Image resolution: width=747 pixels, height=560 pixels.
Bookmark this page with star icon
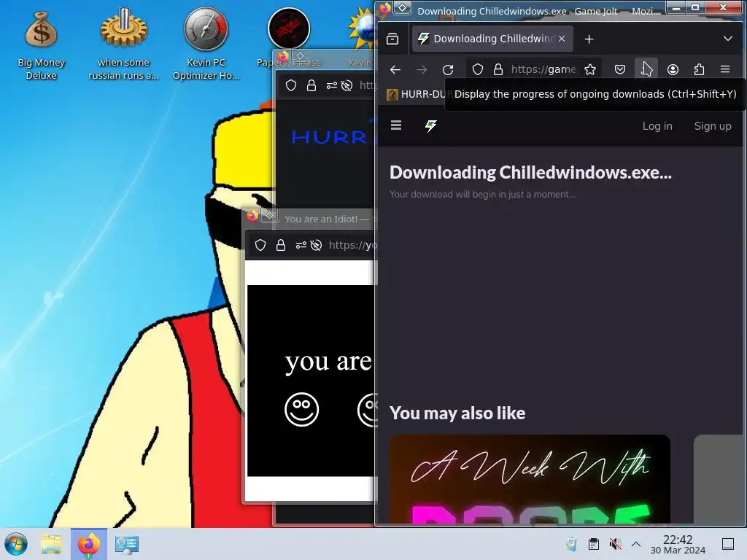click(x=589, y=69)
